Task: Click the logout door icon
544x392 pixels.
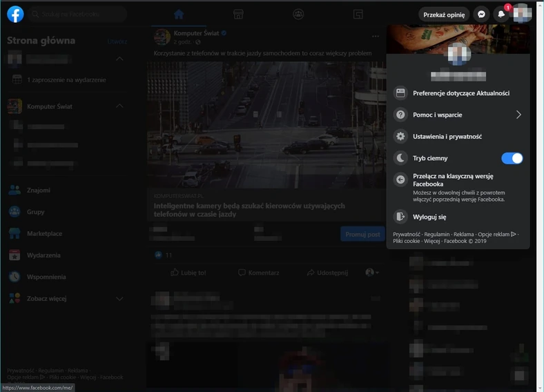Action: click(x=400, y=217)
